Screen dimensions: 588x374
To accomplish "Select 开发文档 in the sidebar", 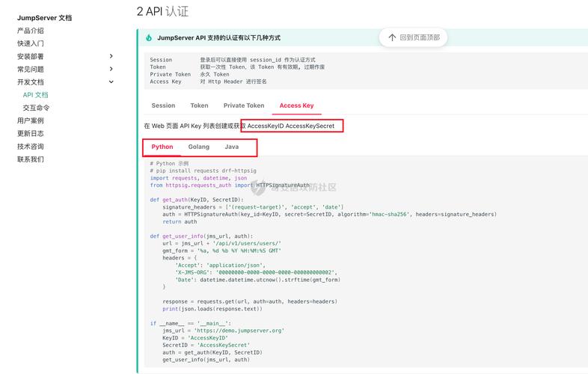I will click(x=31, y=82).
